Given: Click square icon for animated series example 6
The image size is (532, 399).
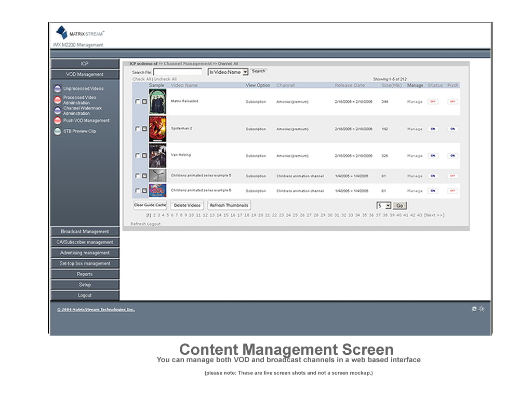Looking at the screenshot, I should point(144,191).
